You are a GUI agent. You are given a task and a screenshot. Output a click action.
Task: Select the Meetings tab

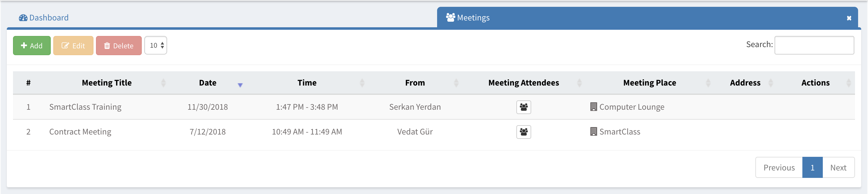coord(473,18)
